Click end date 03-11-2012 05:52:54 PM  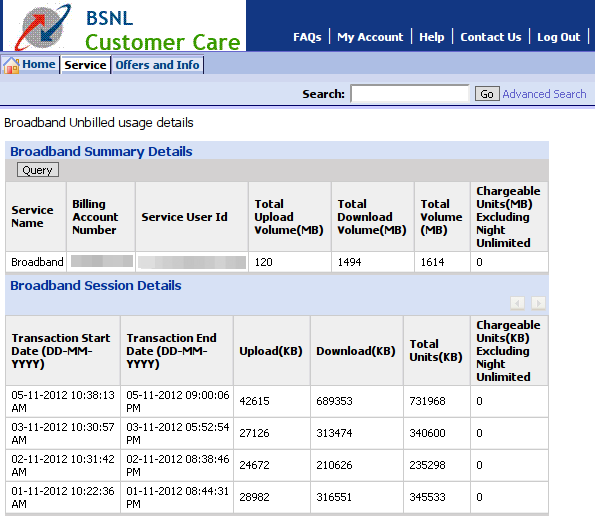point(178,433)
